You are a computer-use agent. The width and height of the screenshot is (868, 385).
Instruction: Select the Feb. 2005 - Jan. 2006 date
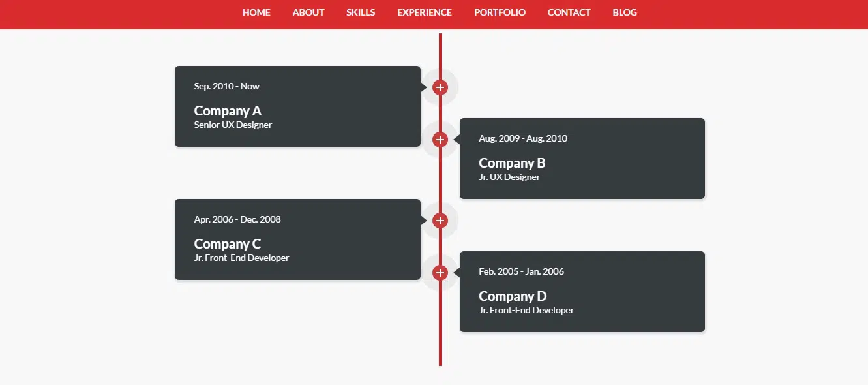[521, 271]
